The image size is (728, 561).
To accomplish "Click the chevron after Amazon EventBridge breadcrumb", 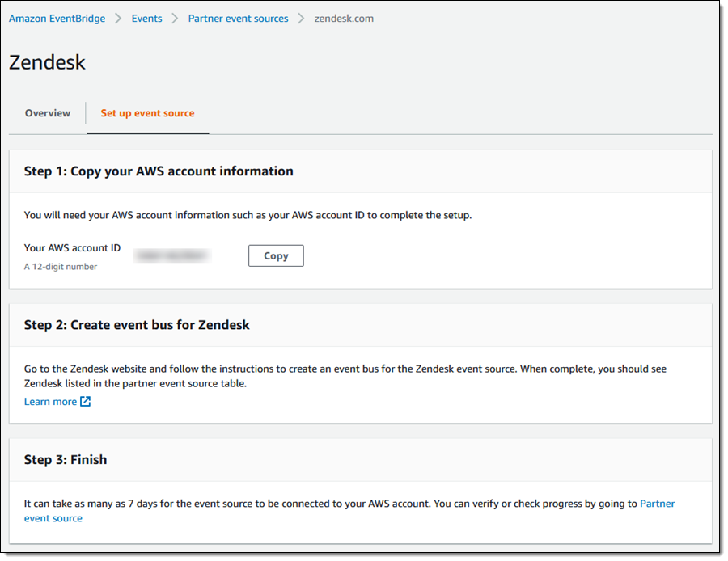I will click(x=118, y=19).
